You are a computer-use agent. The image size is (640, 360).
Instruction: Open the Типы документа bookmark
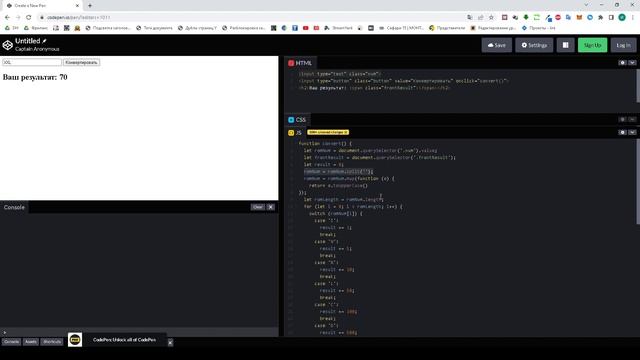(x=154, y=28)
